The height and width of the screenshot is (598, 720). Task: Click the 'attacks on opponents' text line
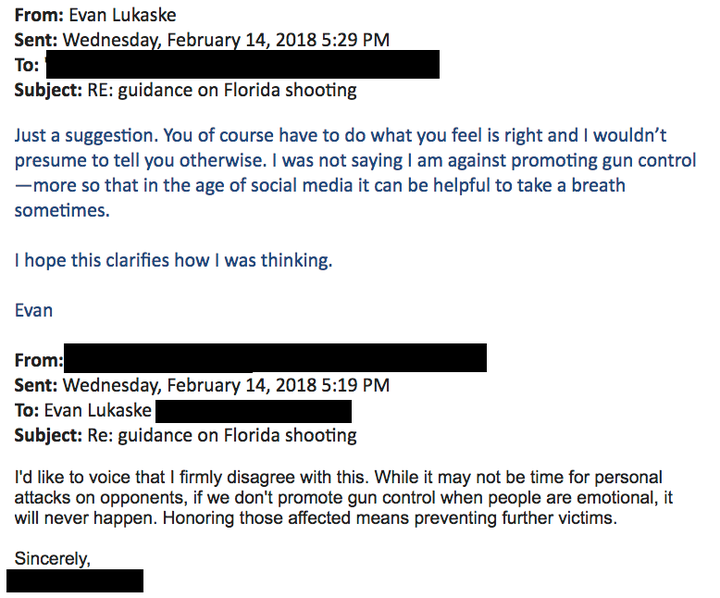coord(343,497)
